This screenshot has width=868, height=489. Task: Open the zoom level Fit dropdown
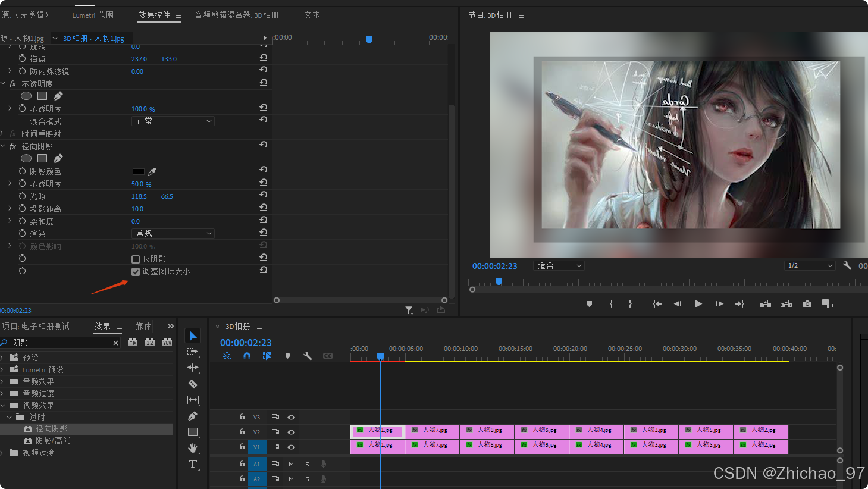pyautogui.click(x=559, y=265)
